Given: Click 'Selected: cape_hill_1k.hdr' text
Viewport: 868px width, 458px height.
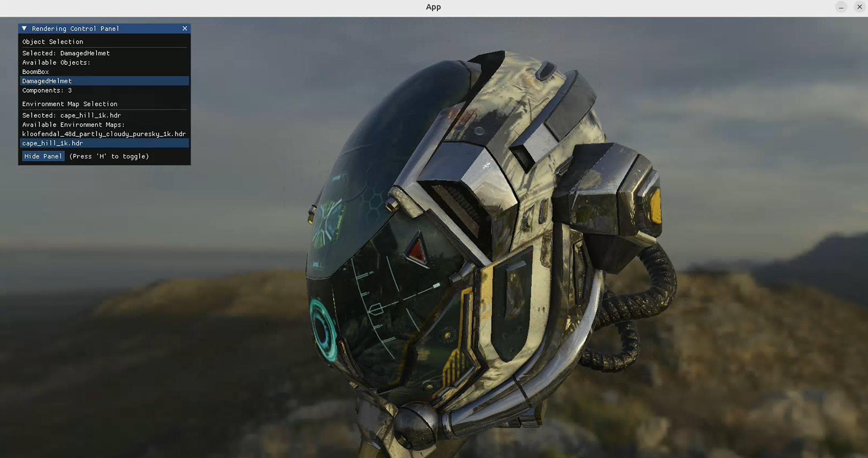Looking at the screenshot, I should pos(72,115).
